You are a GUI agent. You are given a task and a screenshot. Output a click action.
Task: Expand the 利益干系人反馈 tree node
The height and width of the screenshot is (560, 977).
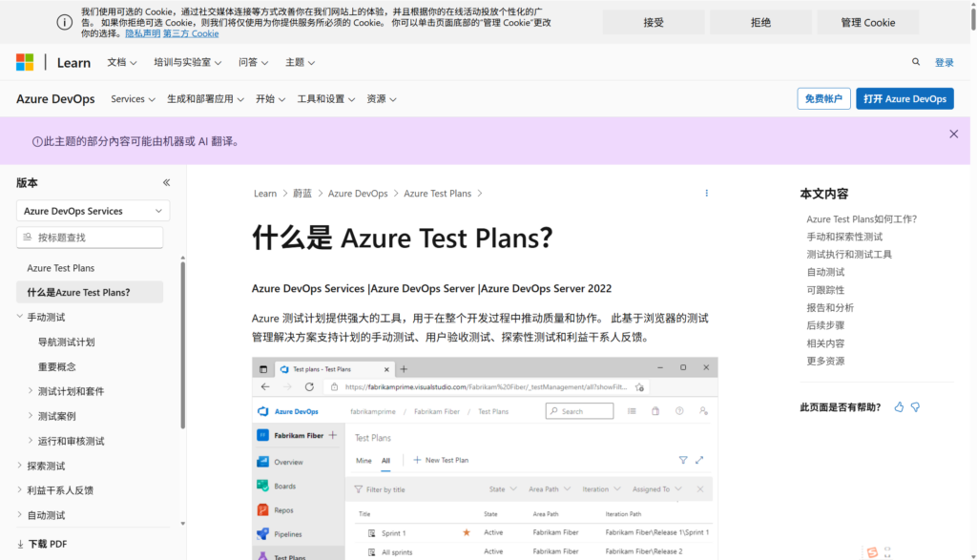(x=19, y=489)
